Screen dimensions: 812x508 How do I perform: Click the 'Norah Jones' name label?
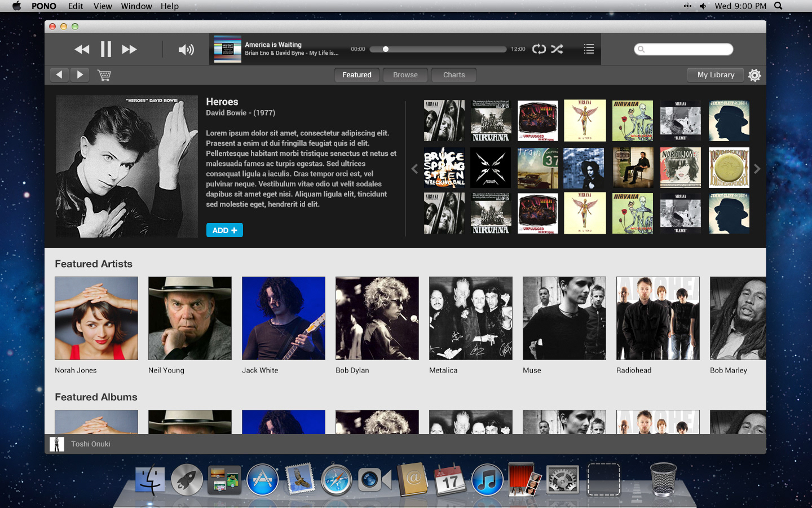(x=76, y=370)
